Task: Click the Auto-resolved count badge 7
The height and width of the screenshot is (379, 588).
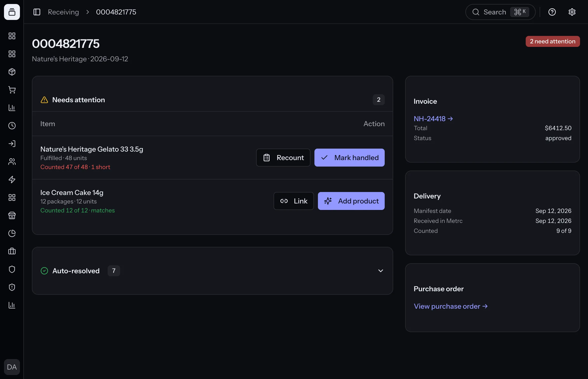Action: 114,271
